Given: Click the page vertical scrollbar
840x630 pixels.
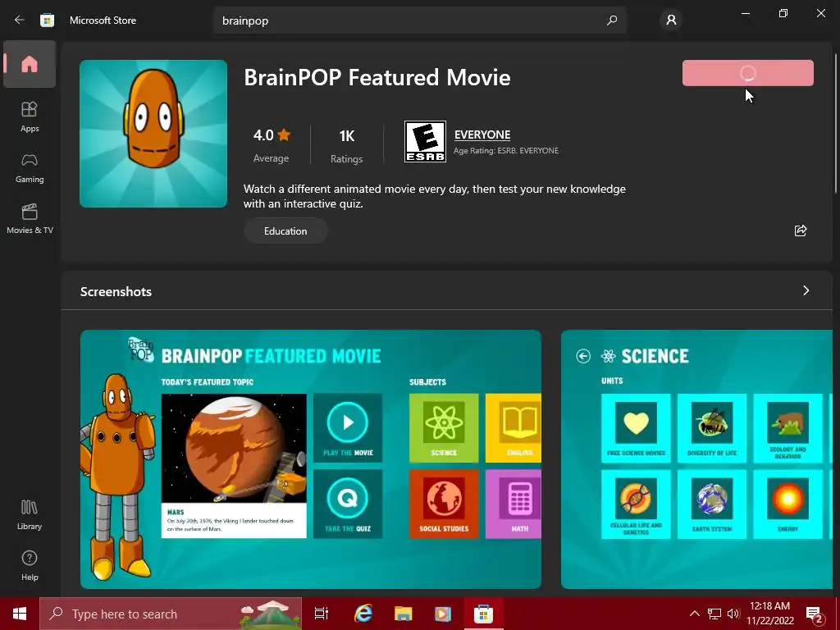Looking at the screenshot, I should tap(836, 123).
